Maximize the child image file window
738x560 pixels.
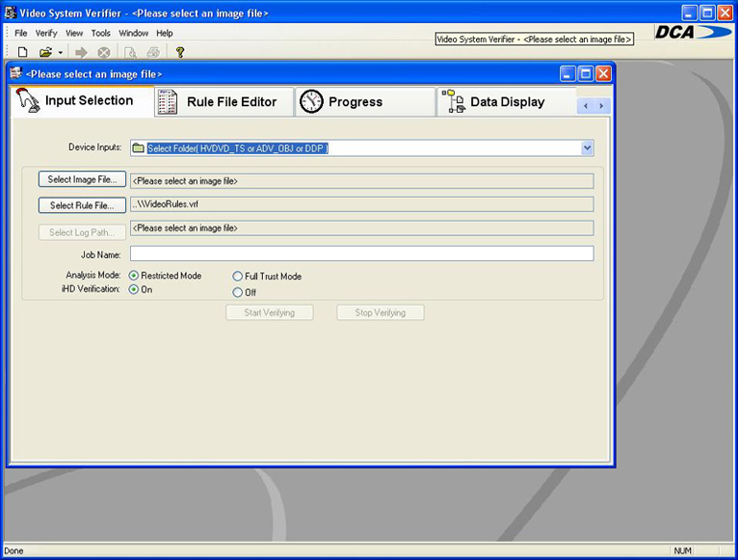pyautogui.click(x=586, y=74)
